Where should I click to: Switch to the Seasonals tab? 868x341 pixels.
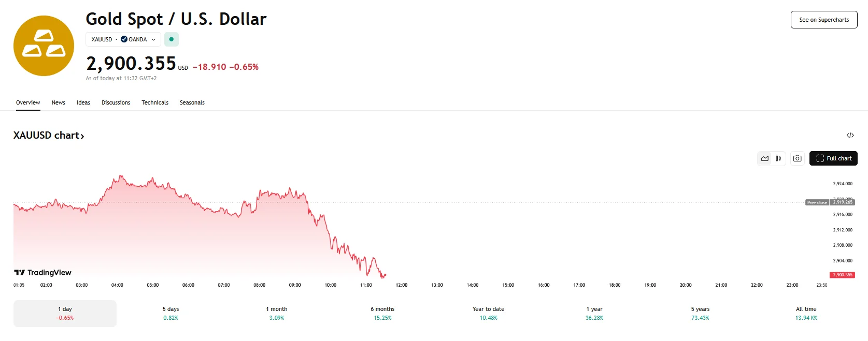coord(192,102)
